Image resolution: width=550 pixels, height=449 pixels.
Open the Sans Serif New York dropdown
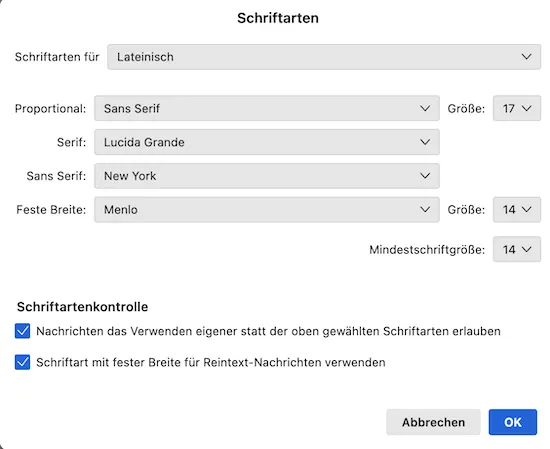(267, 176)
